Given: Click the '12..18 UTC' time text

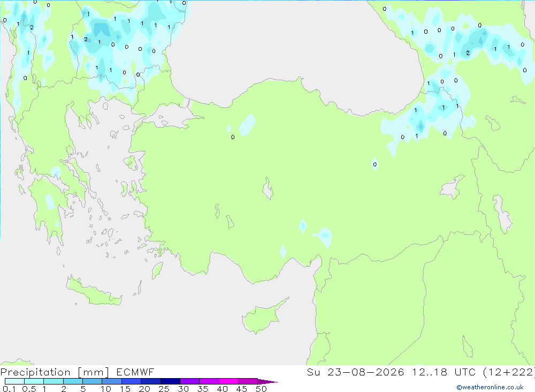Looking at the screenshot, I should pos(444,372).
